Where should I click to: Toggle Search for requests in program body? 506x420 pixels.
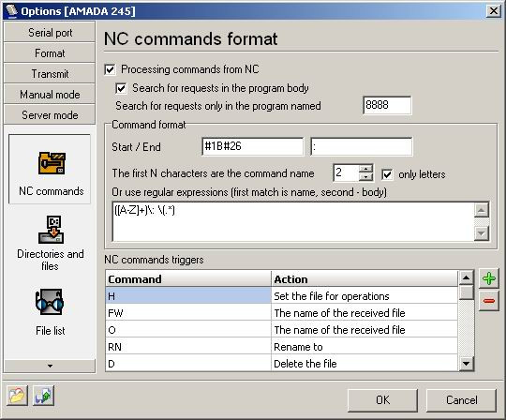pyautogui.click(x=121, y=88)
